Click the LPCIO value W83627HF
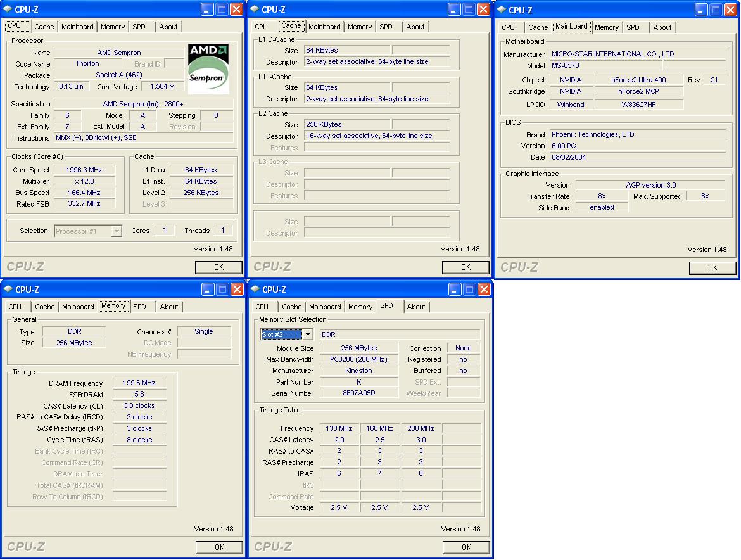Viewport: 741px width, 560px height. point(638,105)
